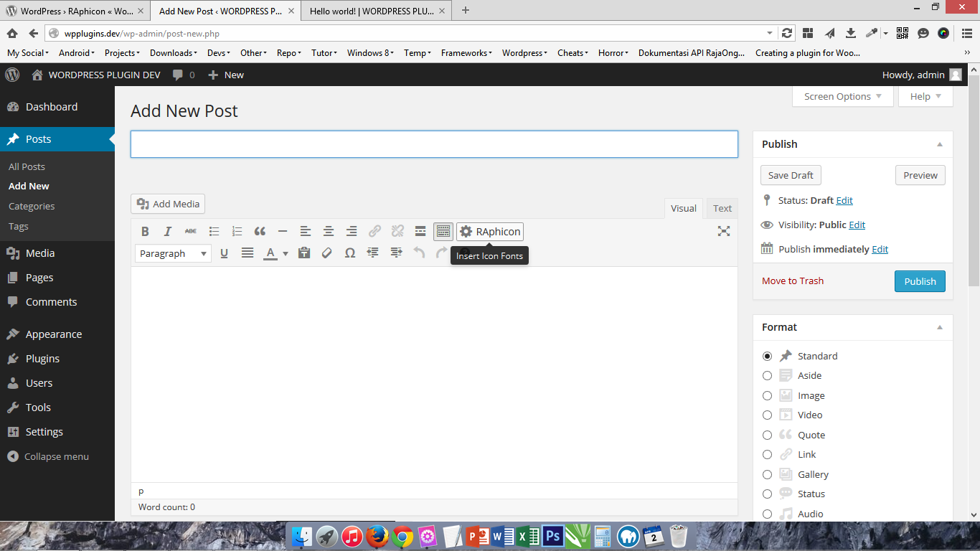Click the blue Publish button
This screenshot has width=980, height=551.
click(920, 281)
